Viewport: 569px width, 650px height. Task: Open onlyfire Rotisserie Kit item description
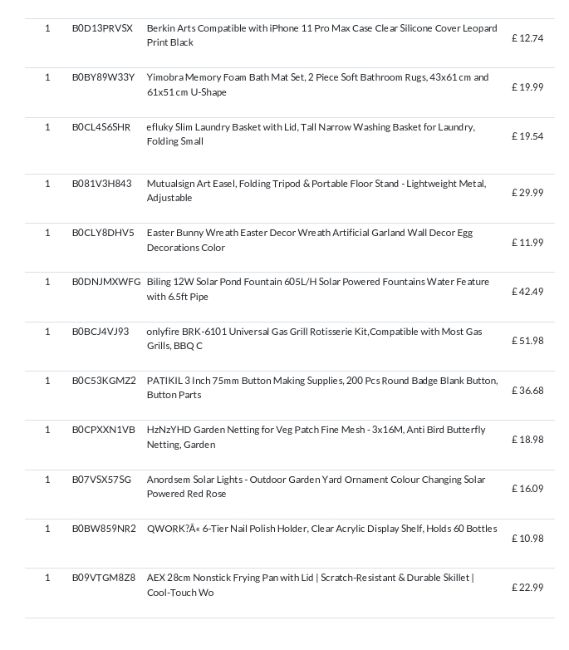(x=314, y=338)
